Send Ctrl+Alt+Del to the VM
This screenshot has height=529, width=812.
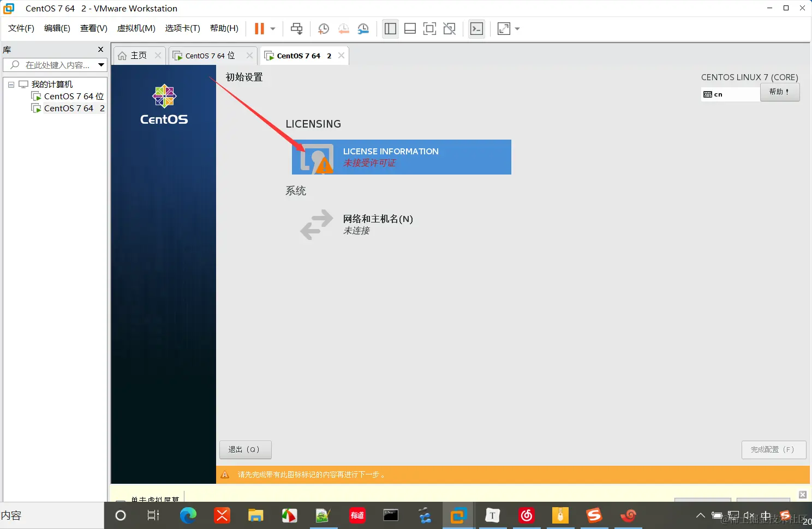tap(296, 28)
